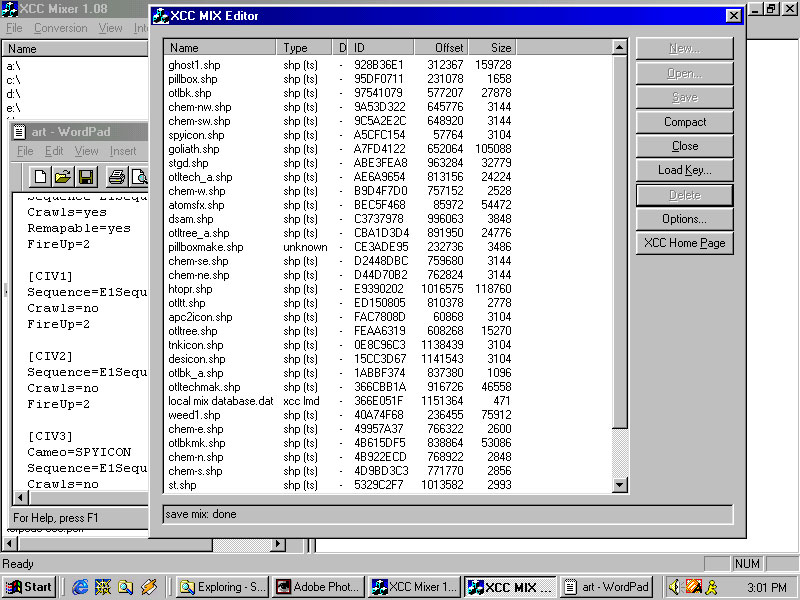Switch to Exploring window in taskbar
This screenshot has height=600, width=800.
[222, 587]
